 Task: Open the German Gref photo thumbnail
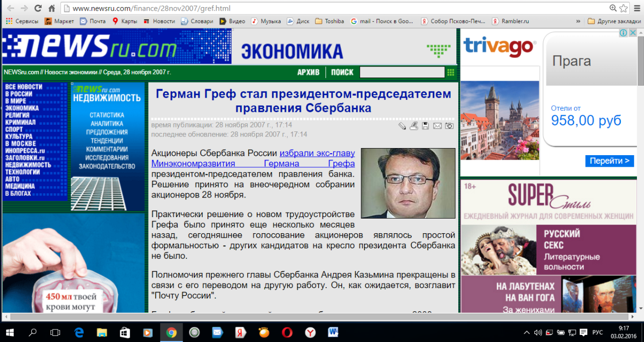408,183
